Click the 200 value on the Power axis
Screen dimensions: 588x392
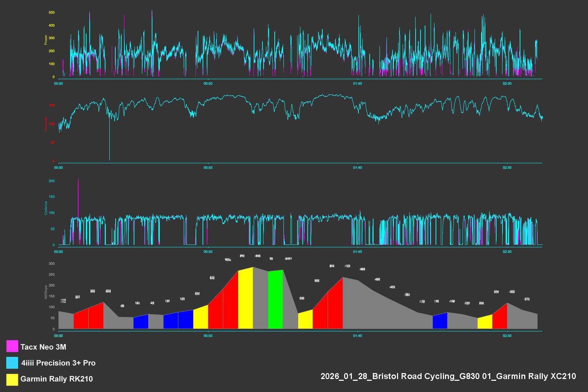point(52,51)
